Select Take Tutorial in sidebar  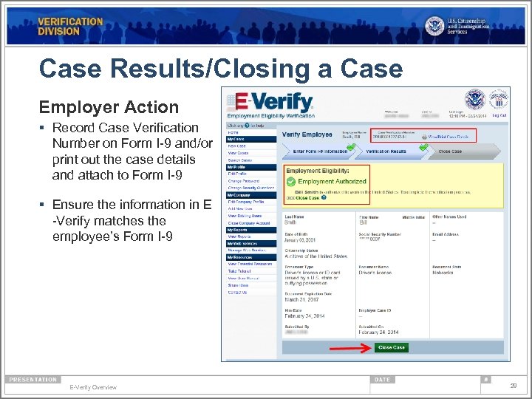click(x=239, y=271)
